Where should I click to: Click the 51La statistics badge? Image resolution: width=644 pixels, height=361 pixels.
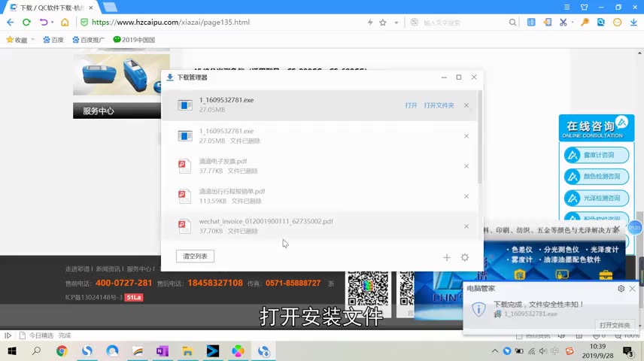134,297
